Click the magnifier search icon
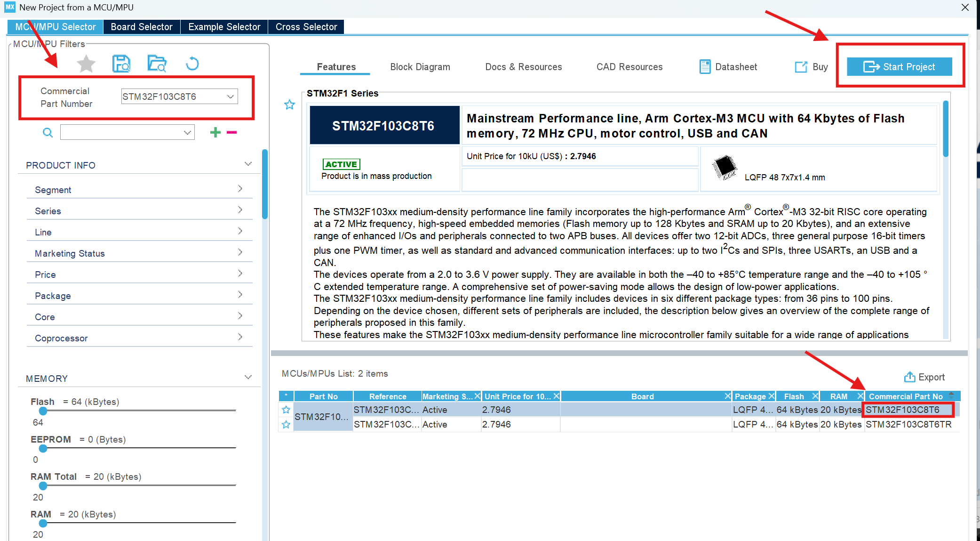This screenshot has width=980, height=541. pos(48,133)
